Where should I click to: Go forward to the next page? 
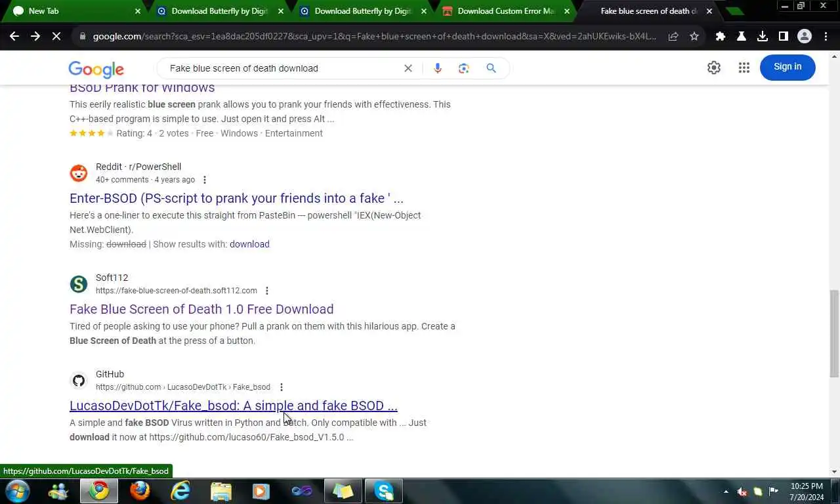[35, 36]
